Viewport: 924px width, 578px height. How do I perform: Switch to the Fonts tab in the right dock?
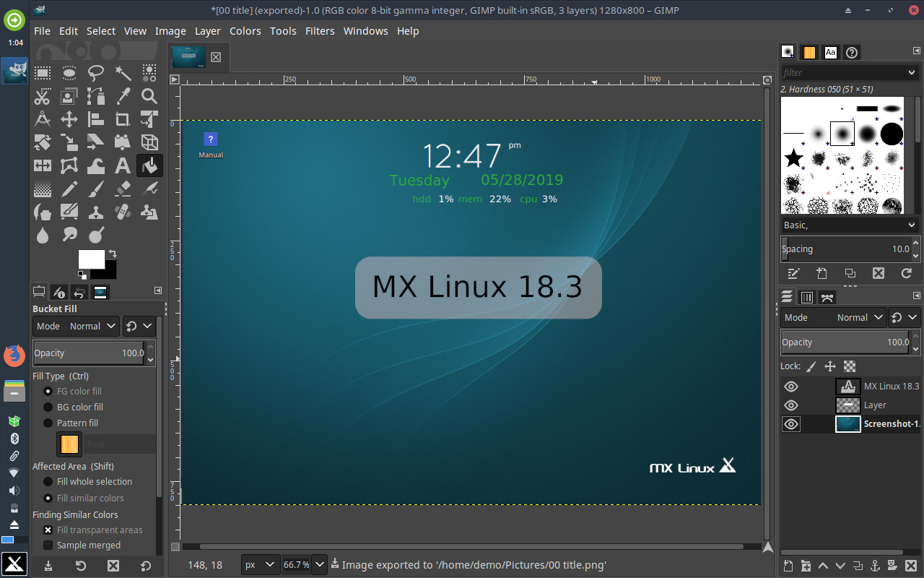click(830, 52)
